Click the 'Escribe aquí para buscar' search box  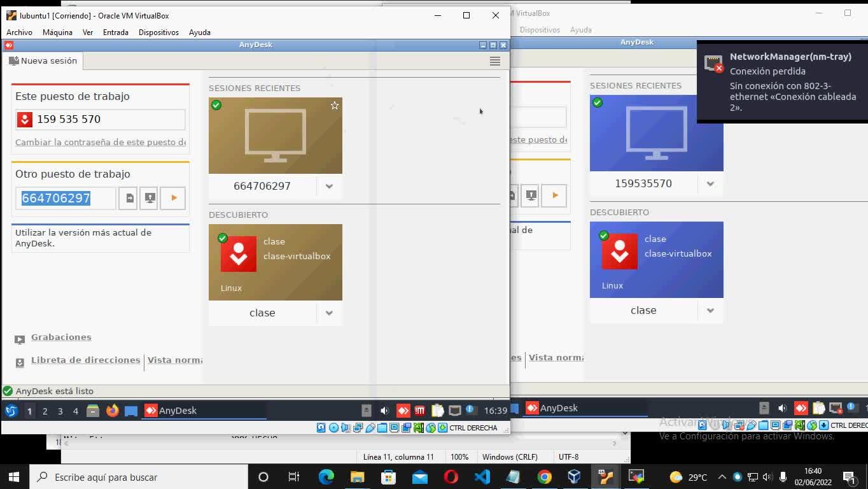[x=138, y=477]
